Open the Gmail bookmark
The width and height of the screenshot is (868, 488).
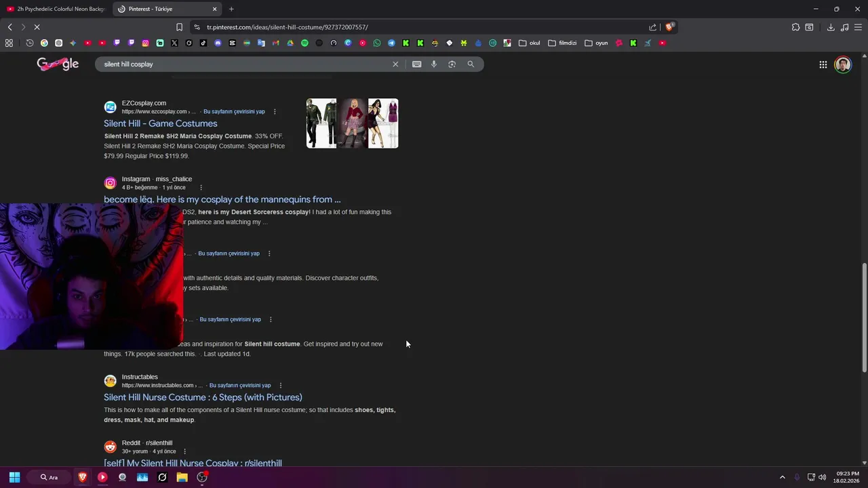pos(275,43)
